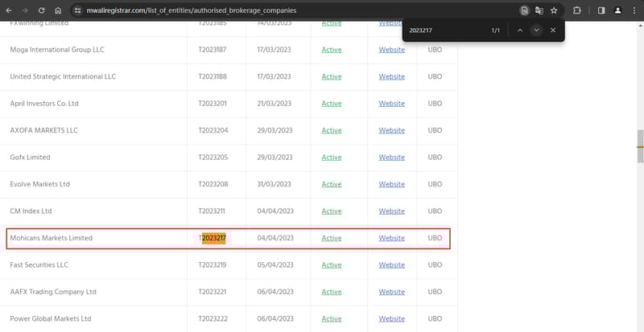Click the find-in-page search field
Viewport: 644px width, 332px height.
pyautogui.click(x=446, y=30)
